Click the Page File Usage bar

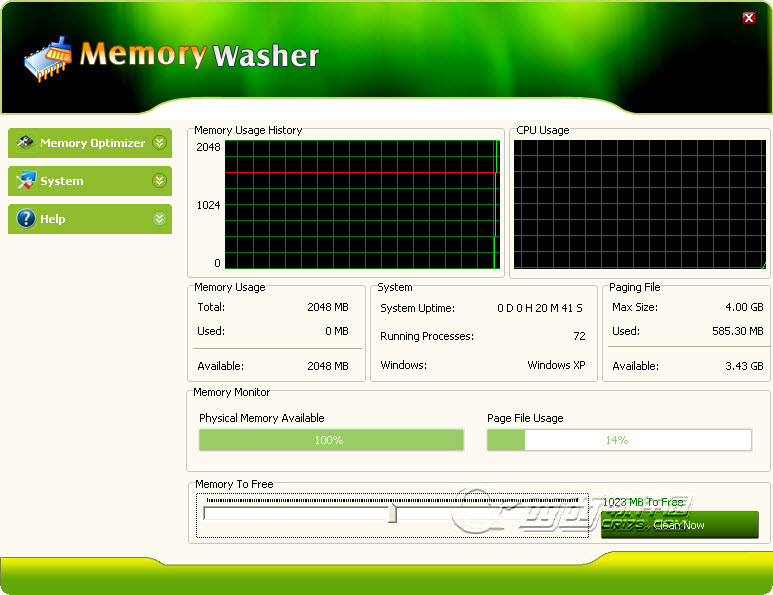click(619, 440)
